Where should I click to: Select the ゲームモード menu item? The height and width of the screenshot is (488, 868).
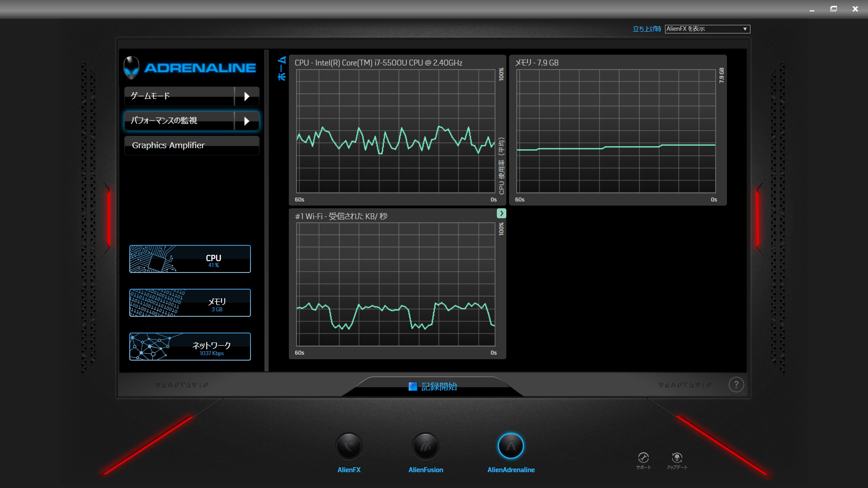click(179, 96)
